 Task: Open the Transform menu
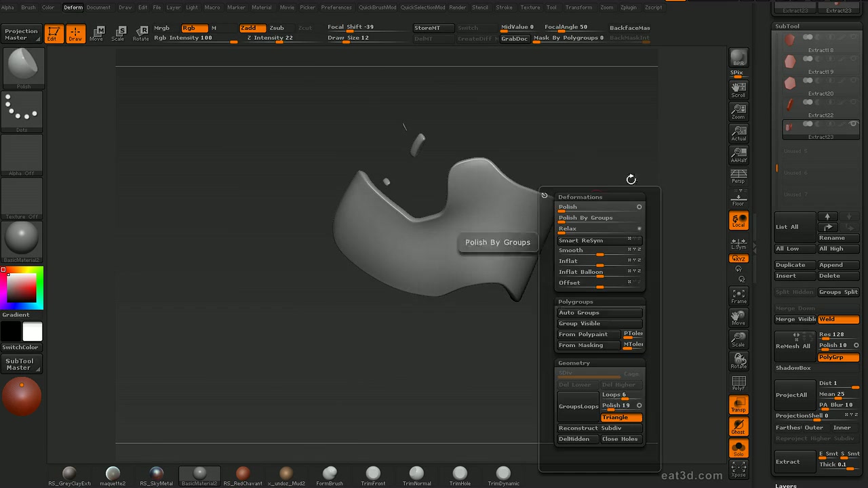[x=578, y=7]
